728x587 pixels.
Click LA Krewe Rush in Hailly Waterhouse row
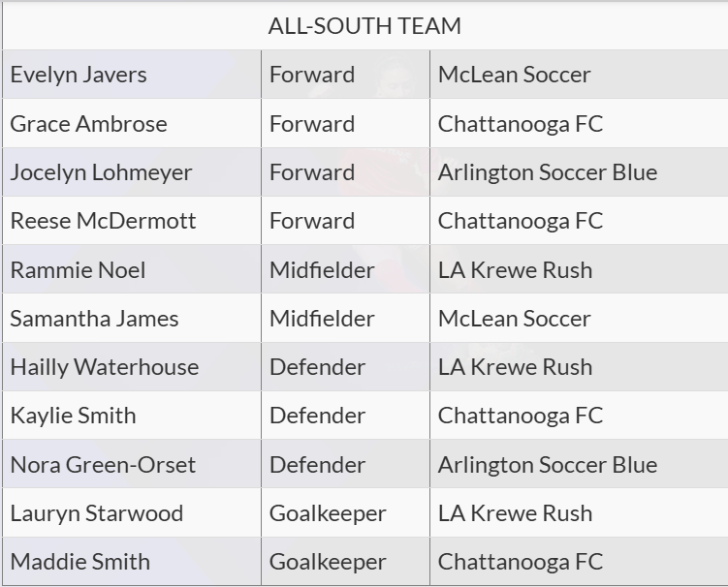[x=515, y=367]
